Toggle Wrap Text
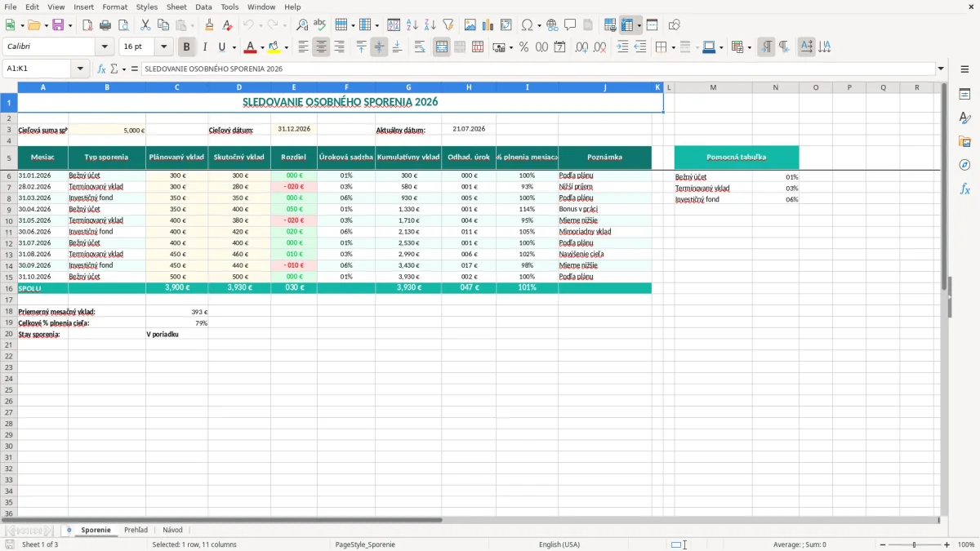The height and width of the screenshot is (551, 980). pos(420,47)
